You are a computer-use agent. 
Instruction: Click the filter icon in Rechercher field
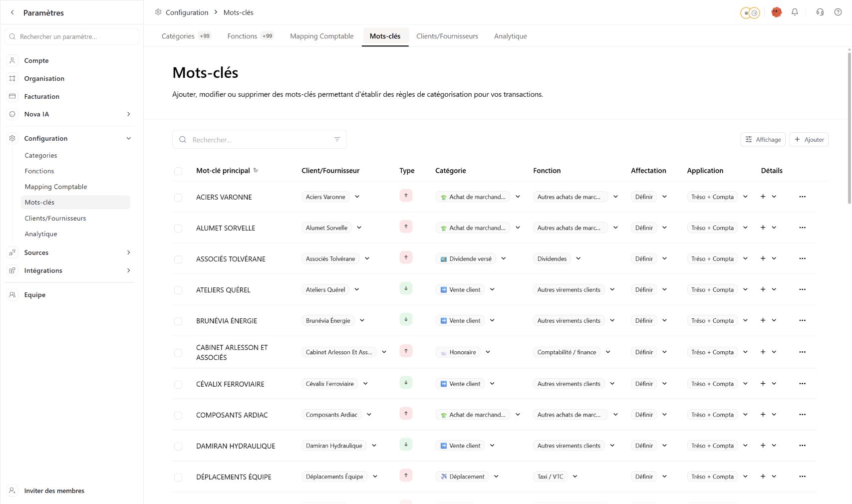[x=337, y=140]
